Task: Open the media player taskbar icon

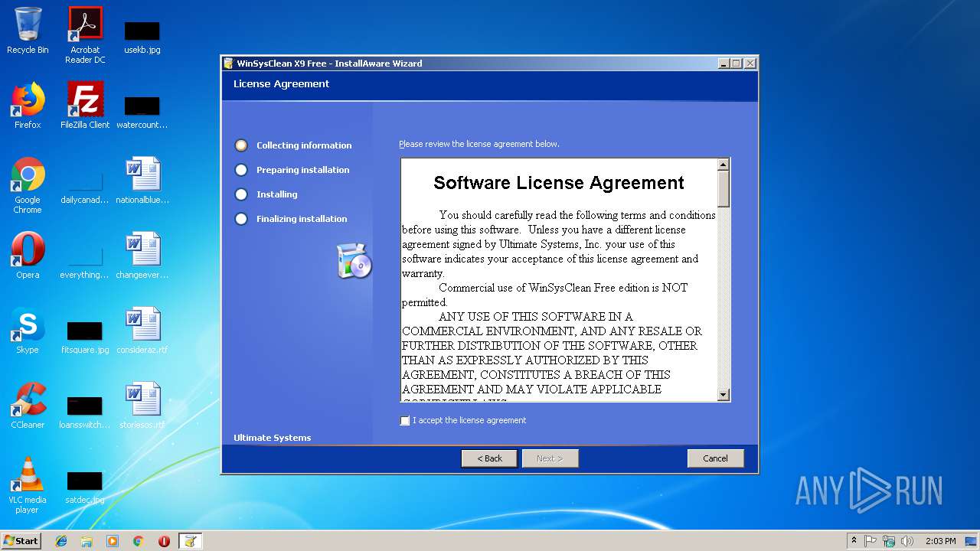Action: (113, 541)
